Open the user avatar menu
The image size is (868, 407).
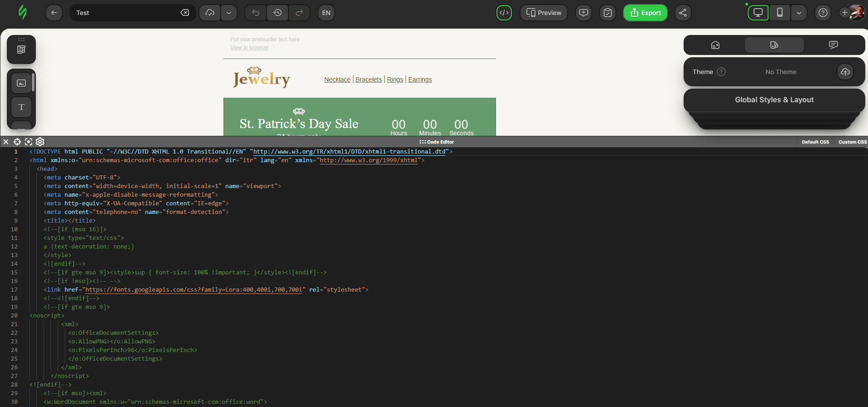(857, 13)
